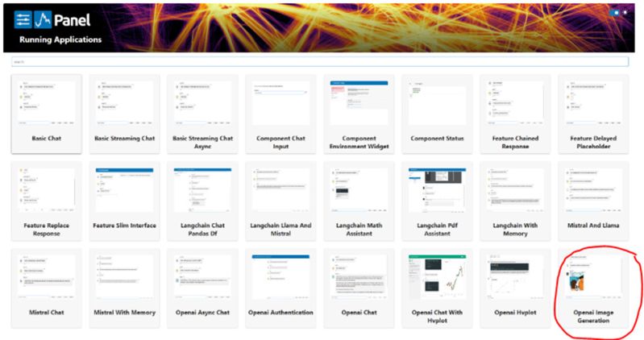Open Openai Chat With Hvplot card
This screenshot has height=340, width=644.
tap(437, 288)
